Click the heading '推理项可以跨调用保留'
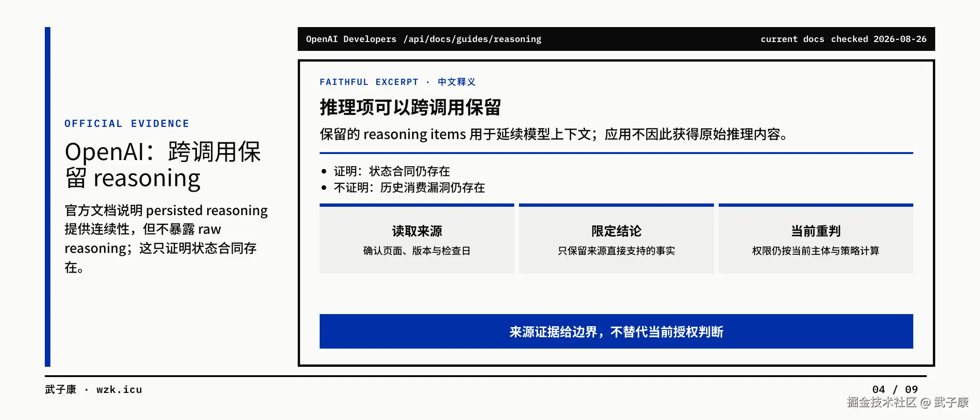The height and width of the screenshot is (420, 980). 410,107
